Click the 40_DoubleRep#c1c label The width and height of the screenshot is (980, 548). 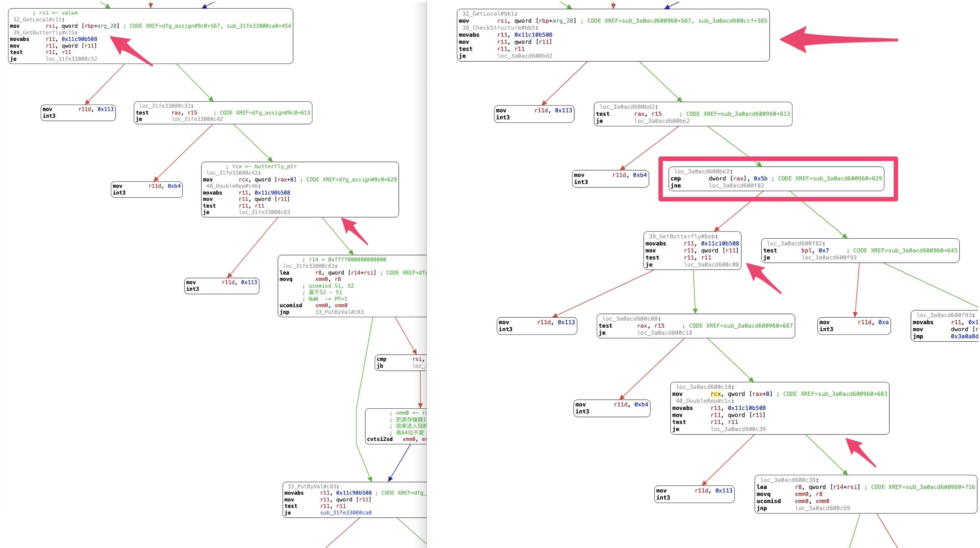(705, 401)
